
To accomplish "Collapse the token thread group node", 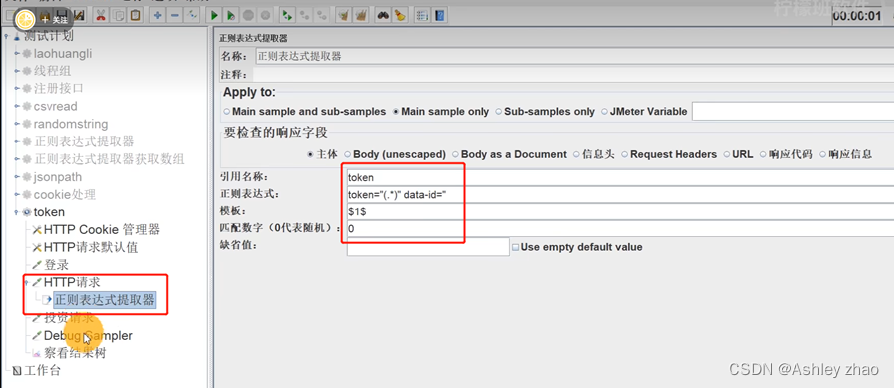I will [17, 213].
